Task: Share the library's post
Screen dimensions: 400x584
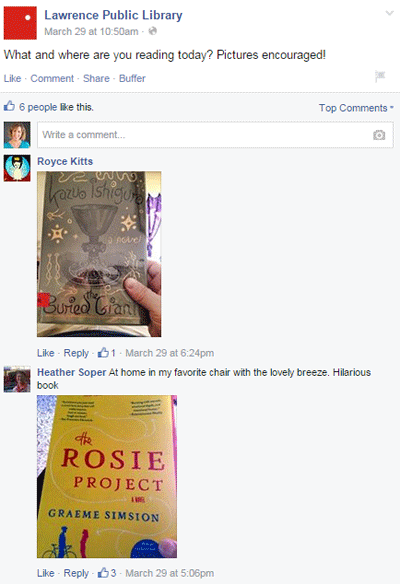Action: point(96,79)
